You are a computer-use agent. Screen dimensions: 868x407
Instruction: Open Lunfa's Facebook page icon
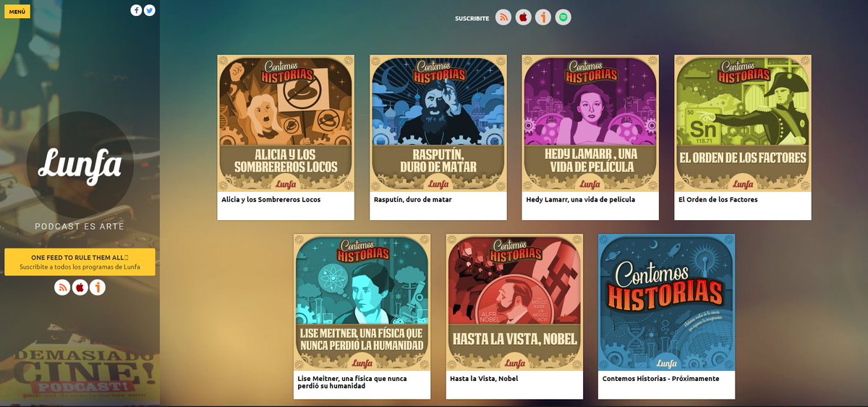tap(136, 10)
